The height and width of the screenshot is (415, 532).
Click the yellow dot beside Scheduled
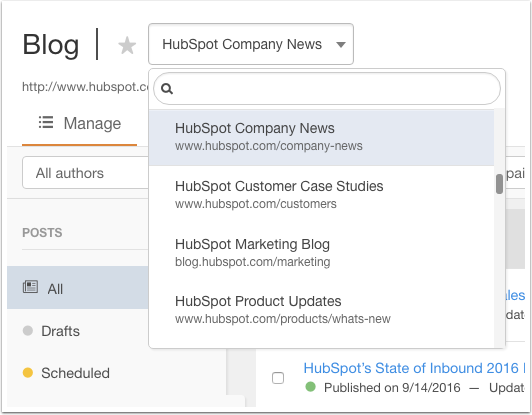click(x=27, y=373)
